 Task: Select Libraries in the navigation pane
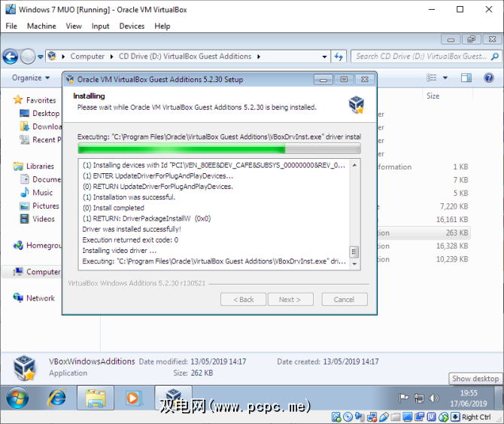pos(40,166)
